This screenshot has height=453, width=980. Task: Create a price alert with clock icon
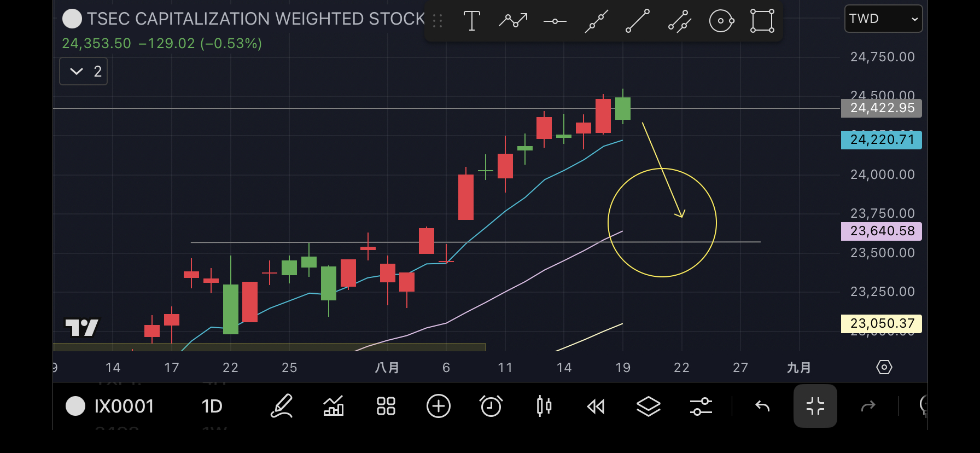(x=491, y=406)
